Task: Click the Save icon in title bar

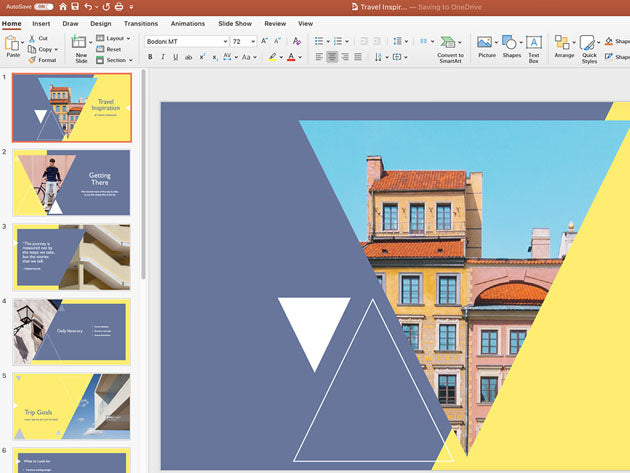Action: [x=75, y=6]
